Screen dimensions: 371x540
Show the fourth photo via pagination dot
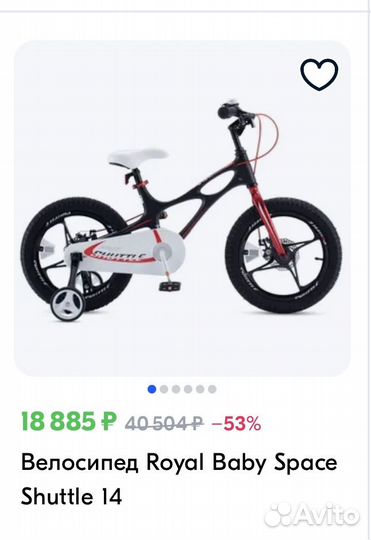(x=188, y=389)
